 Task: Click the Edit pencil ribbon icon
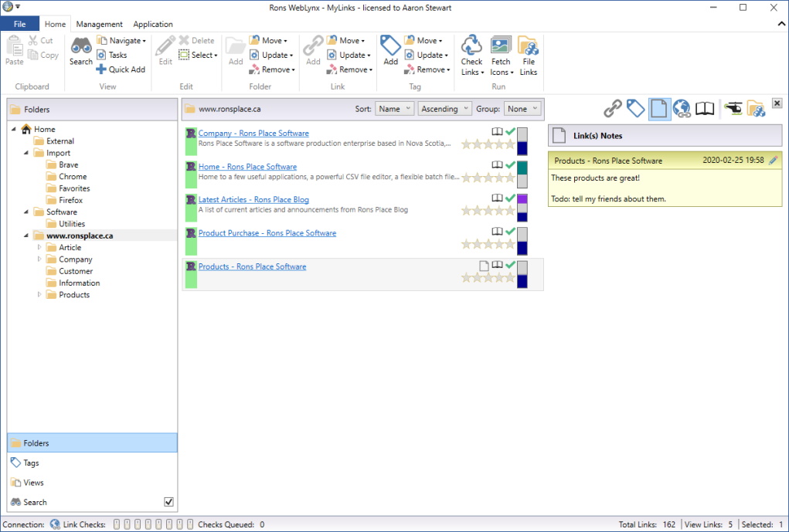[165, 46]
